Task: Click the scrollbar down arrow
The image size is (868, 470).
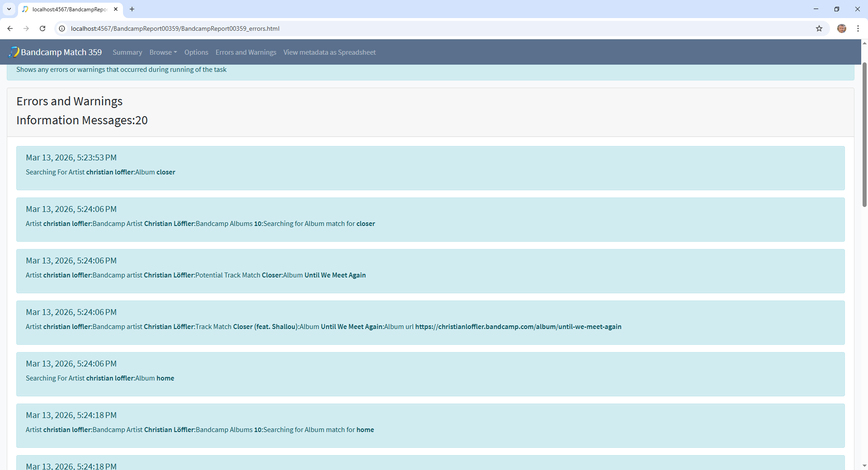Action: [864, 465]
